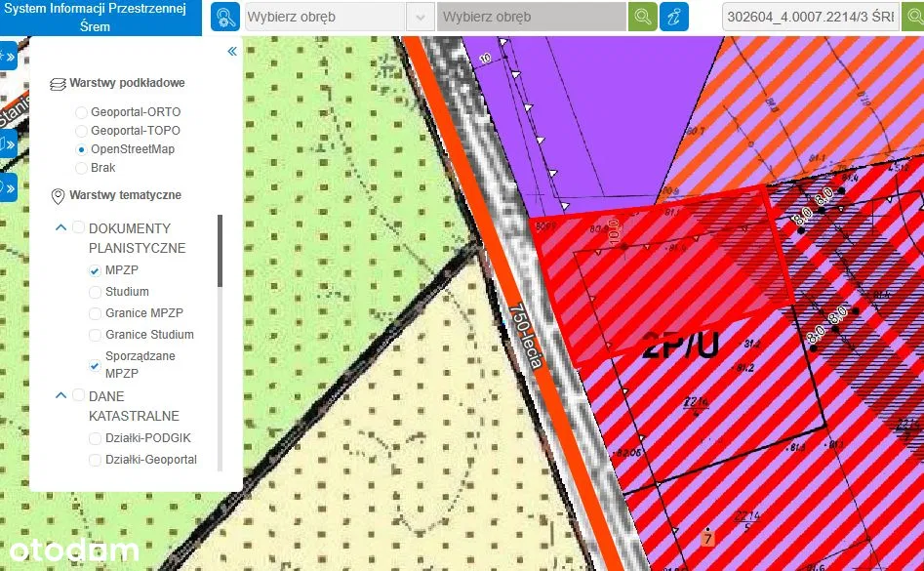
Task: Click the green search button after the greyed field
Action: pos(642,17)
